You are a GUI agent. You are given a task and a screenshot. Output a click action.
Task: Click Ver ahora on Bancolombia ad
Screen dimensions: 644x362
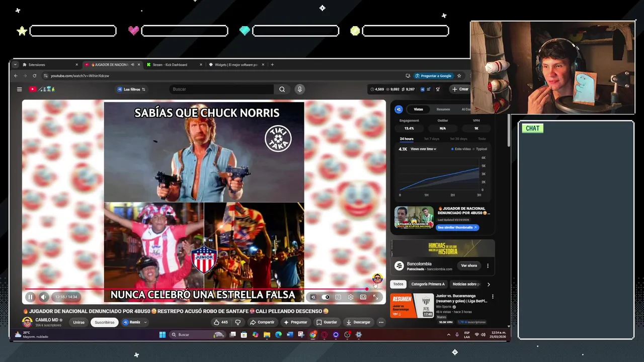(x=469, y=265)
